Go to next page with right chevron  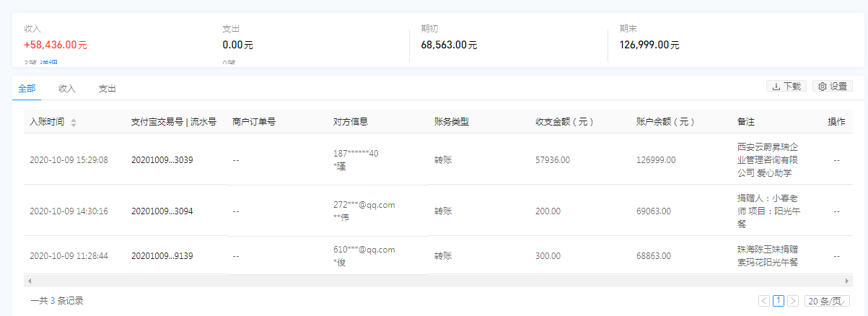coord(793,301)
